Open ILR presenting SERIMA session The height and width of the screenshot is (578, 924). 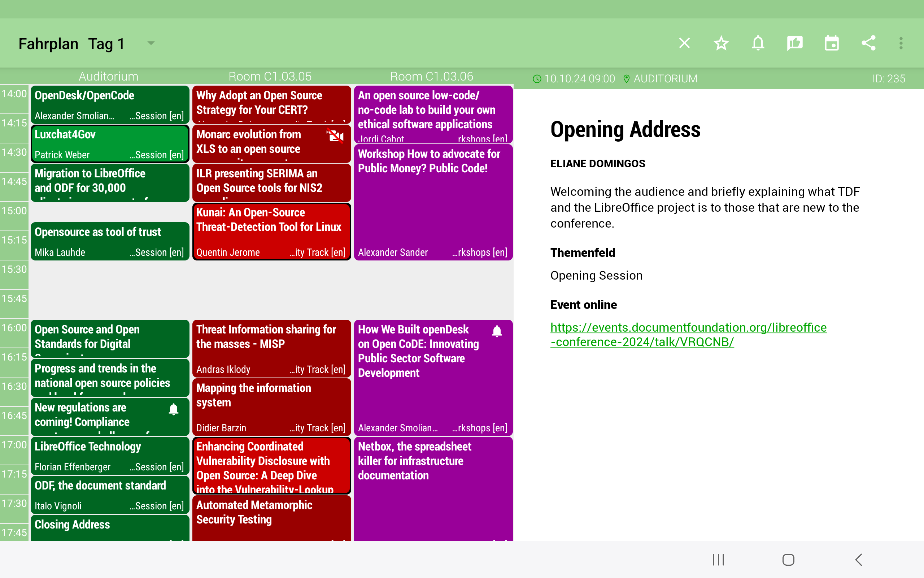pyautogui.click(x=271, y=183)
